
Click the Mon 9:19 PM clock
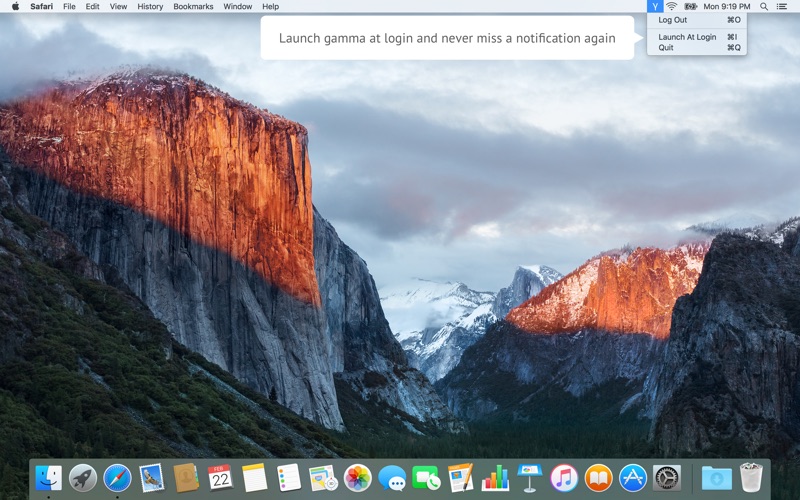click(x=727, y=7)
